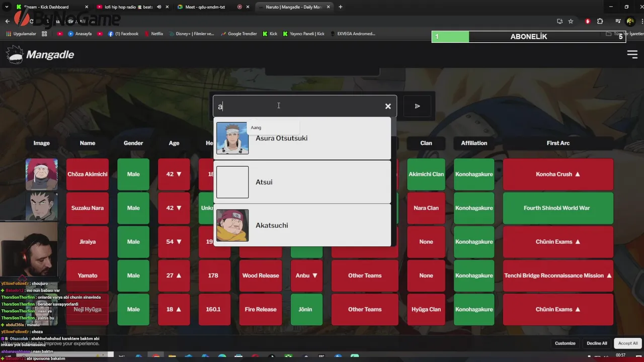
Task: Open the Facebook bookmark
Action: [123, 34]
